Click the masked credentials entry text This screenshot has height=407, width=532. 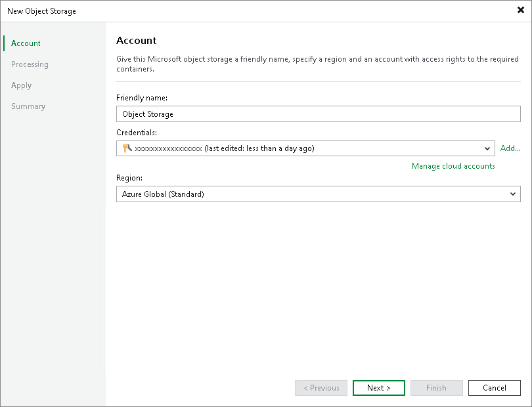224,148
